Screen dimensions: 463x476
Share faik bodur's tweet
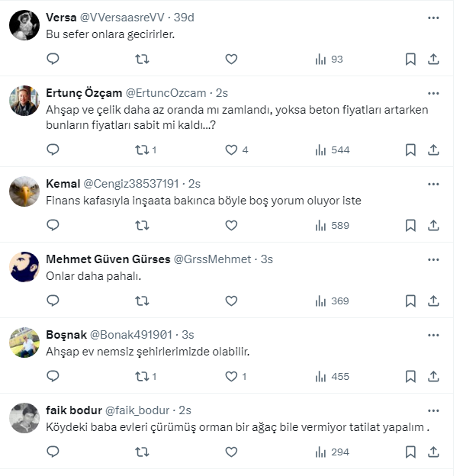pyautogui.click(x=433, y=452)
